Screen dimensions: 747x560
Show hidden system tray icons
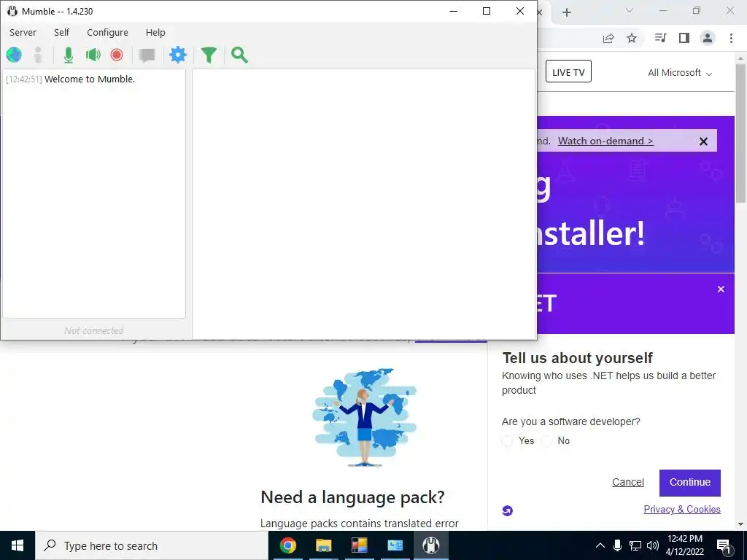click(600, 545)
